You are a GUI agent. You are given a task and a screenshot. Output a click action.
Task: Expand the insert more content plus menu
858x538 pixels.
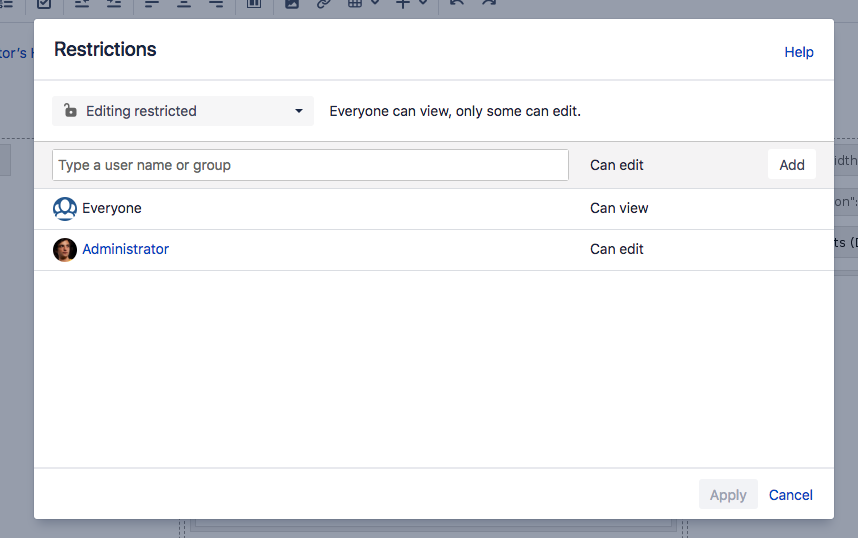[411, 4]
